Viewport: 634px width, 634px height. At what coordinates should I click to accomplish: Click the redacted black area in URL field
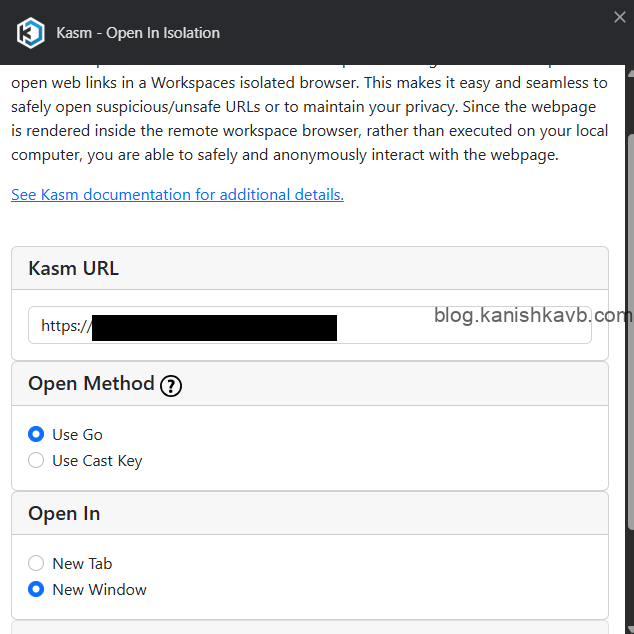[x=214, y=327]
